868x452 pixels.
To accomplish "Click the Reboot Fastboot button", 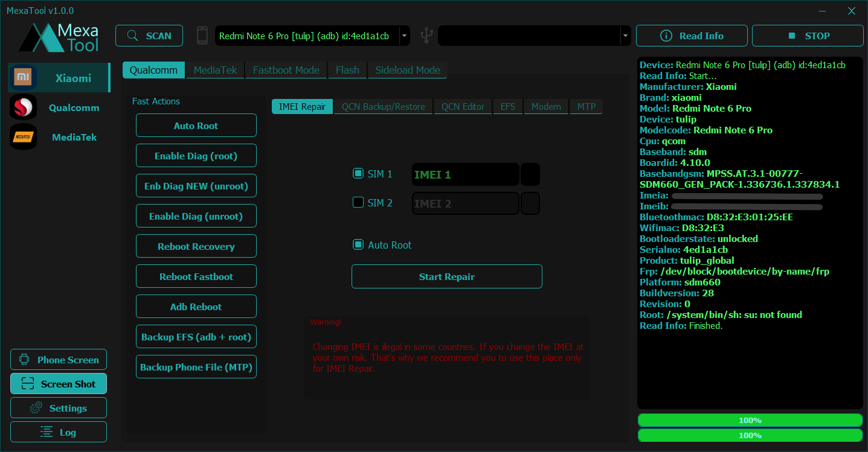I will coord(196,276).
